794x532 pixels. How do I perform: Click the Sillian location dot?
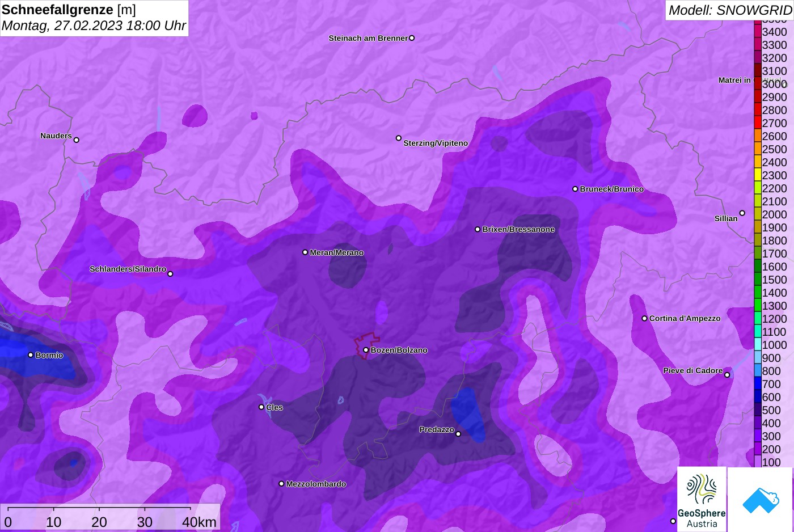pos(742,213)
